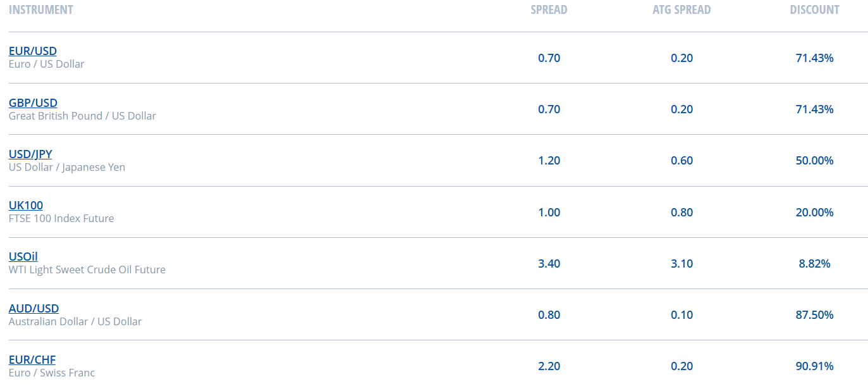Screen dimensions: 868x391
Task: Click the 90.91% discount for EUR/CHF
Action: point(814,366)
